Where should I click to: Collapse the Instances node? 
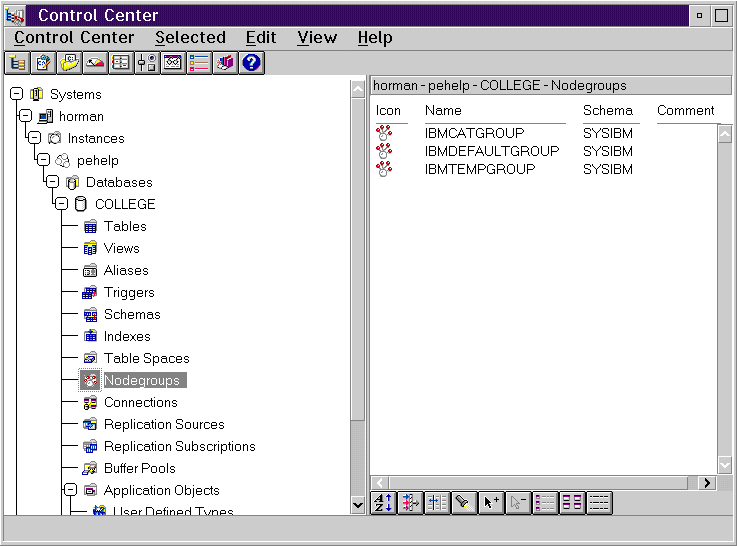pos(35,137)
